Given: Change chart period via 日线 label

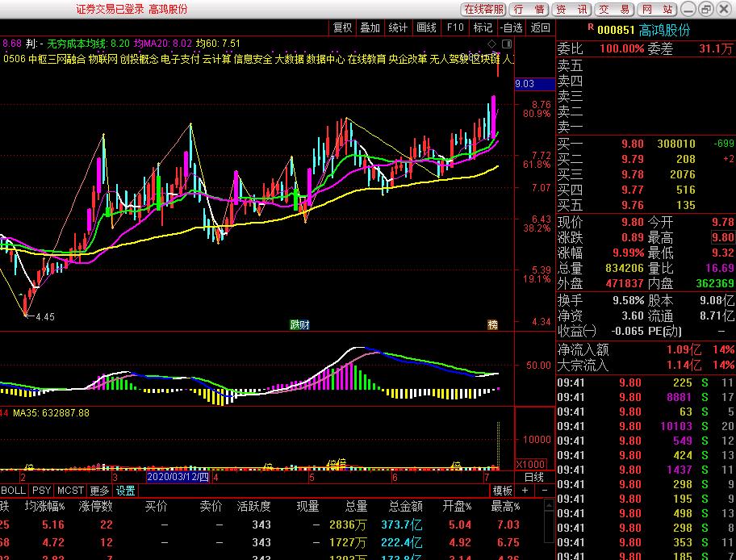Looking at the screenshot, I should click(533, 477).
